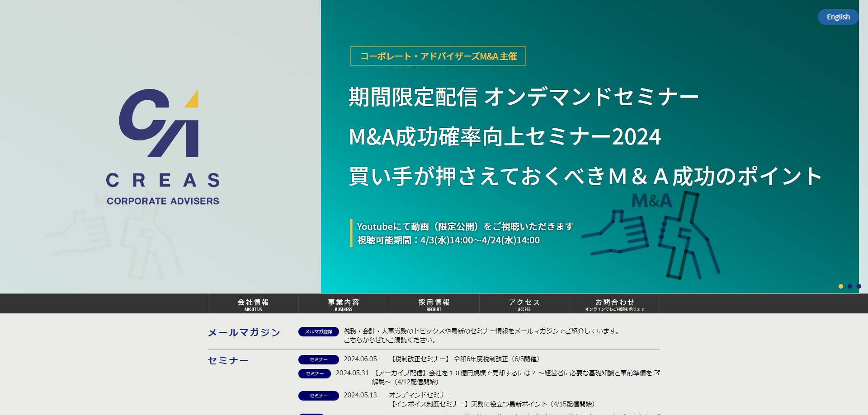Click 視聴可能期間 date text in banner
This screenshot has height=415, width=868.
pyautogui.click(x=448, y=240)
